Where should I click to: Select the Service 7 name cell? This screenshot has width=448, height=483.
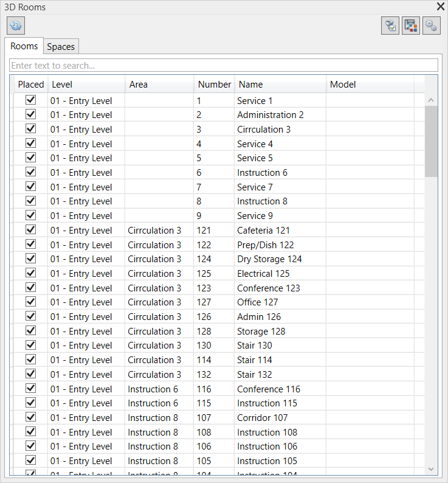click(280, 187)
